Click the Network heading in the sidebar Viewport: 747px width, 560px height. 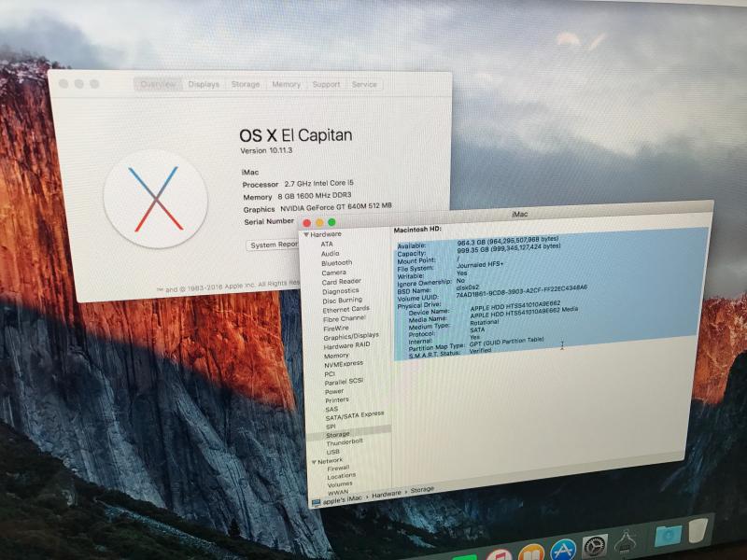330,461
